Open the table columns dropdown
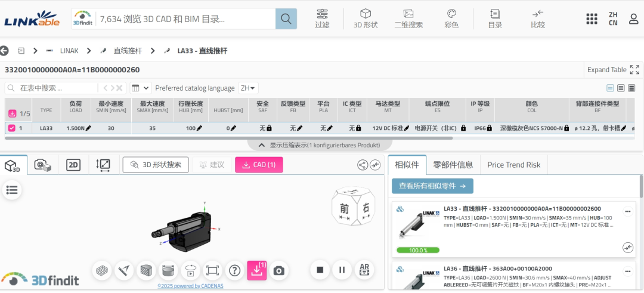Viewport: 644px width, 293px height. pos(141,88)
